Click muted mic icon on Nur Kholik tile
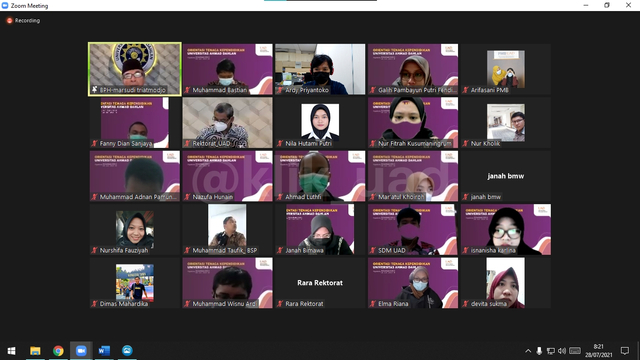640x360 pixels. pyautogui.click(x=466, y=143)
